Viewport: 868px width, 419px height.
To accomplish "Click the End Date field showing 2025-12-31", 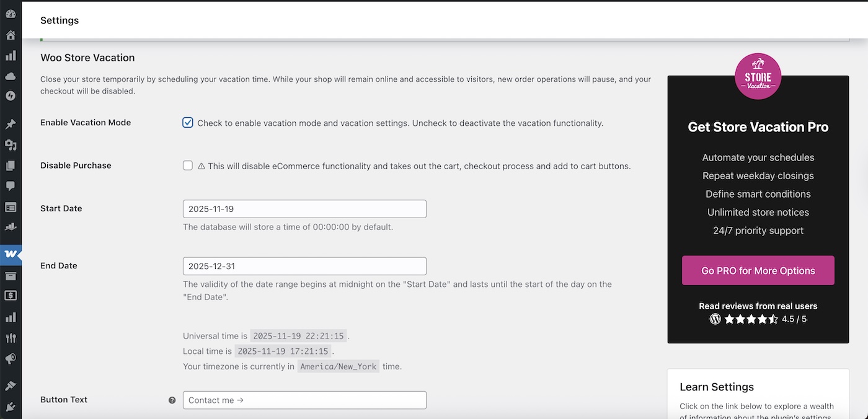I will tap(304, 265).
